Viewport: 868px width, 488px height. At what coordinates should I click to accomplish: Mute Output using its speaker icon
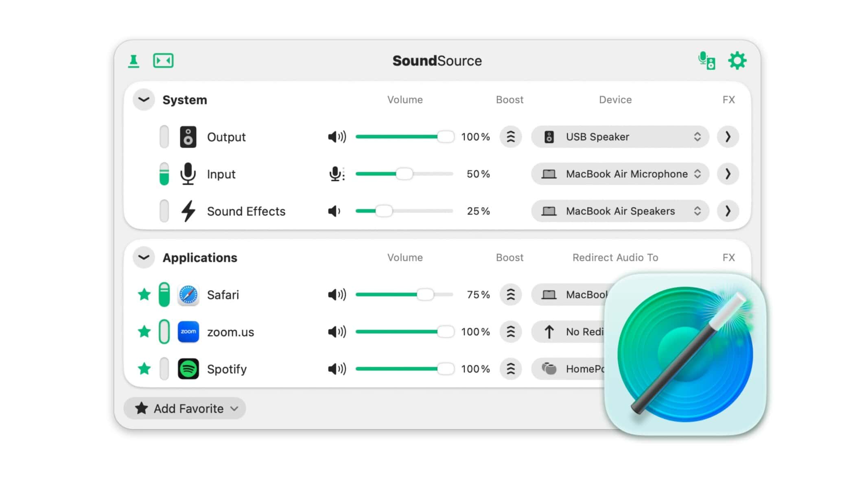click(337, 137)
